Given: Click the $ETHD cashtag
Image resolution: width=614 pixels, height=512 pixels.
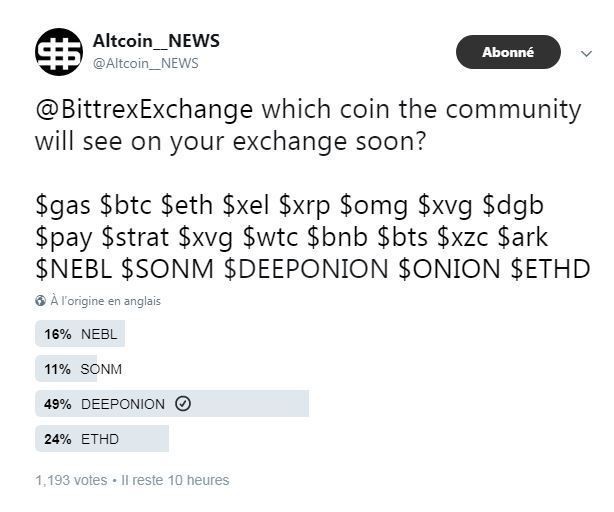Looking at the screenshot, I should [551, 268].
